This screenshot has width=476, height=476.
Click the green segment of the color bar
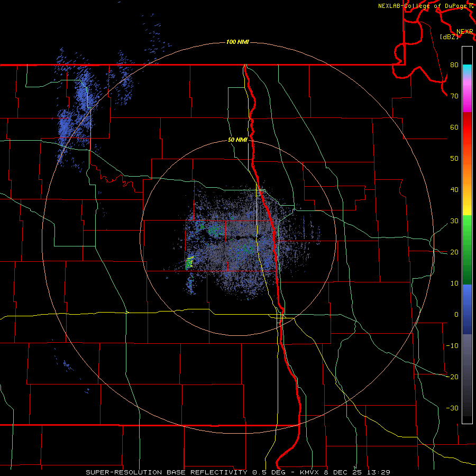click(467, 250)
